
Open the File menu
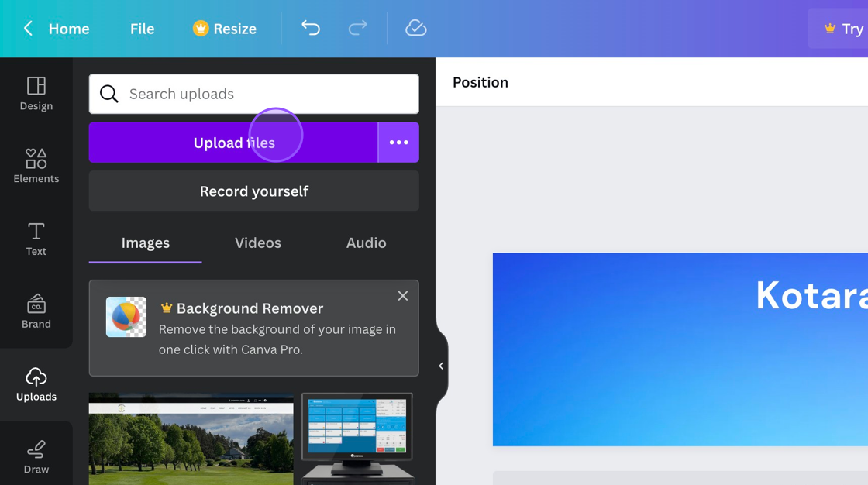pos(143,29)
